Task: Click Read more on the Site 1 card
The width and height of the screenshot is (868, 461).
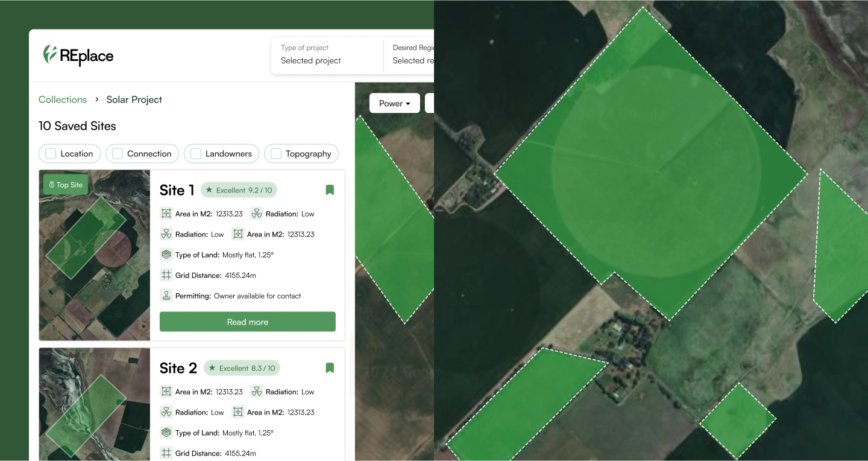Action: [x=248, y=322]
